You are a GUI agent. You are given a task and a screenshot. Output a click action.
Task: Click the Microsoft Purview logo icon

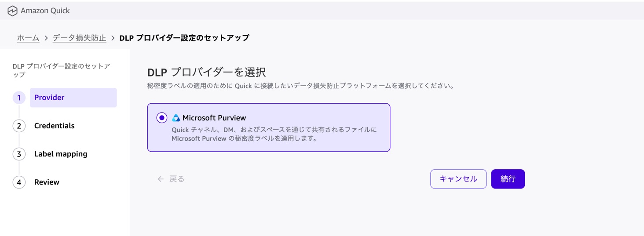point(176,118)
